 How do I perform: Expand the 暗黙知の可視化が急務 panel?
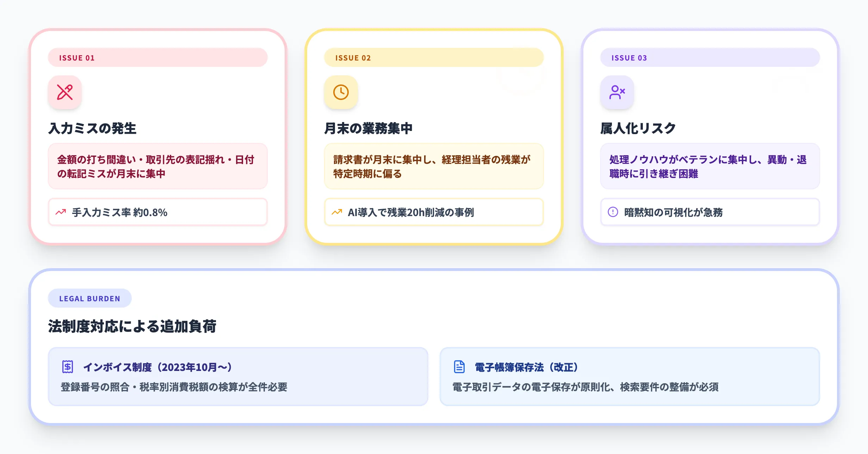coord(710,212)
